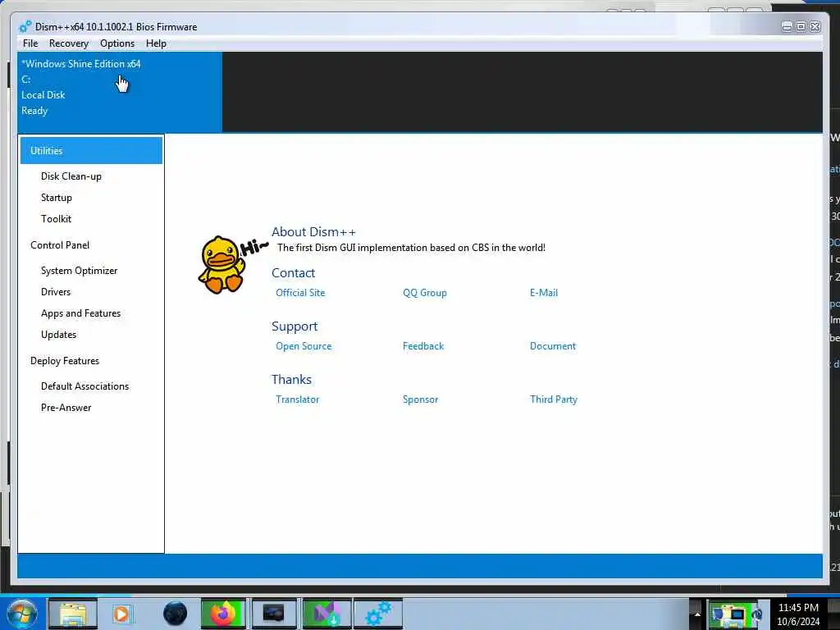Open the dark globe browser taskbar icon
The height and width of the screenshot is (630, 840).
(x=176, y=614)
